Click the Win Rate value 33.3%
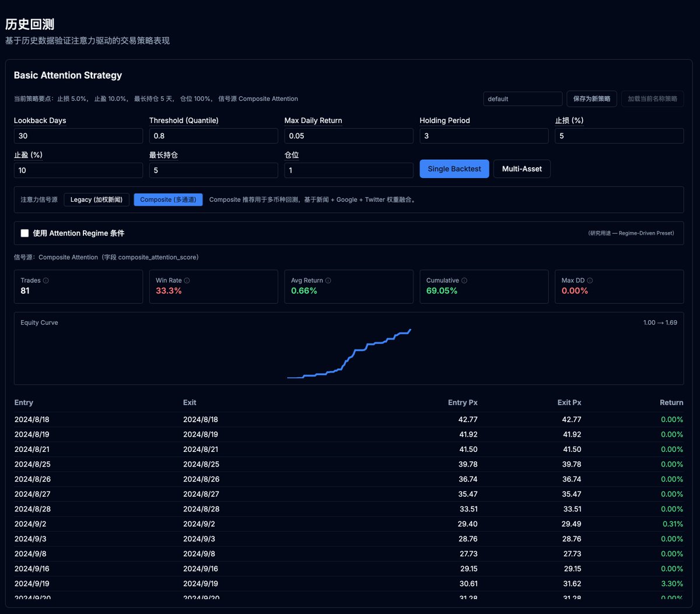This screenshot has width=700, height=614. pyautogui.click(x=169, y=290)
